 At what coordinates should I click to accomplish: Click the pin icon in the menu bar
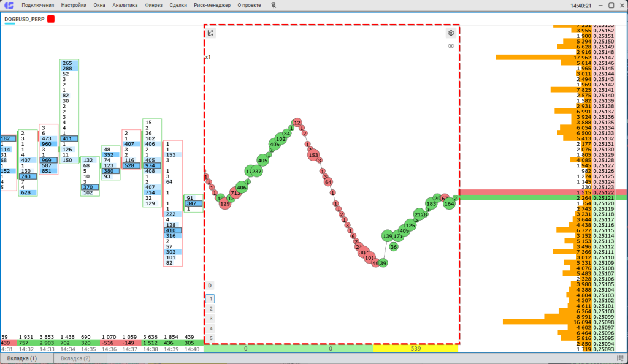click(x=274, y=5)
